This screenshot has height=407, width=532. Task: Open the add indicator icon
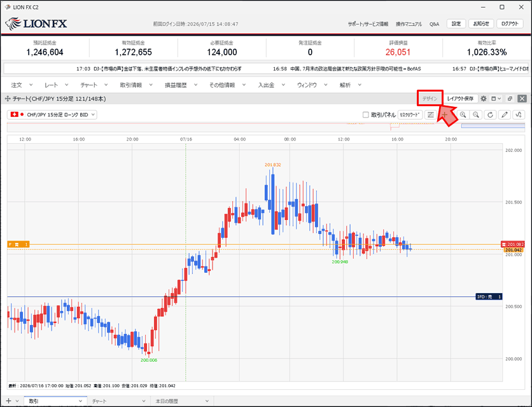[519, 114]
